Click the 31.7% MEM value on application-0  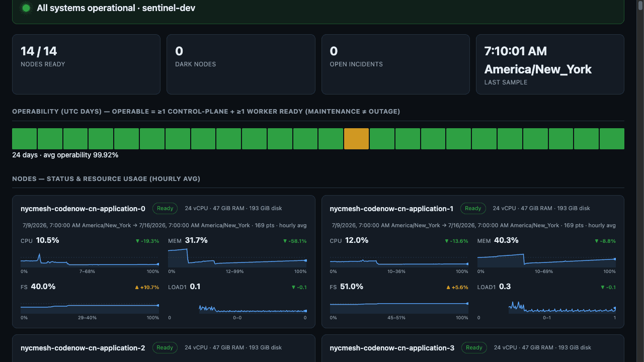click(196, 240)
